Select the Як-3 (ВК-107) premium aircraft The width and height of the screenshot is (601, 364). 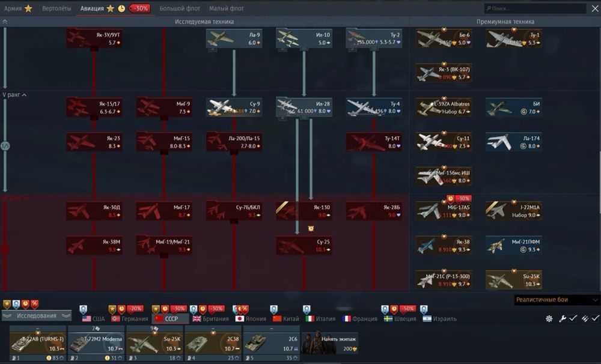pos(444,73)
